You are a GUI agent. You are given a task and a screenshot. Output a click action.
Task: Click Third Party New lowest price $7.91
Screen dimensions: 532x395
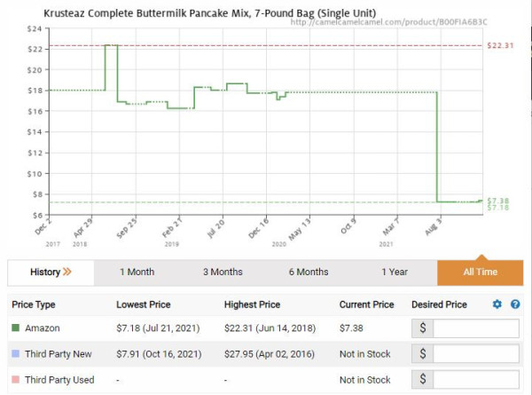point(159,354)
